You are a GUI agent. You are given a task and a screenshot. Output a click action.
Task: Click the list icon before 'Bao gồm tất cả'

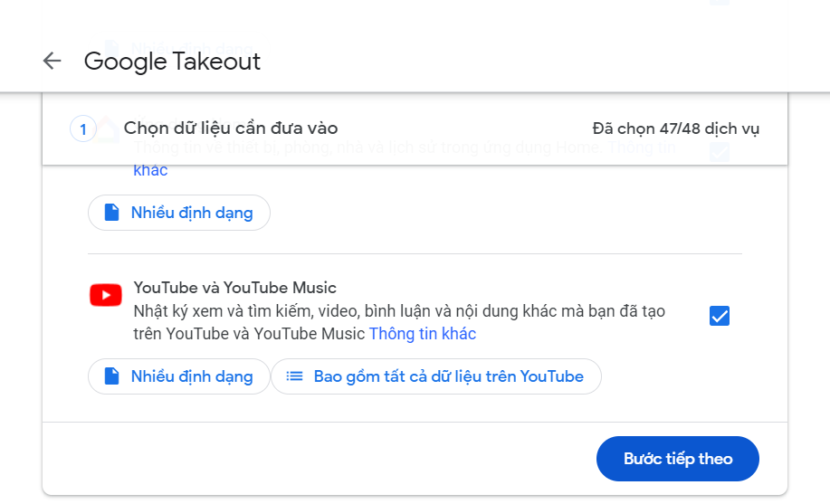[294, 376]
